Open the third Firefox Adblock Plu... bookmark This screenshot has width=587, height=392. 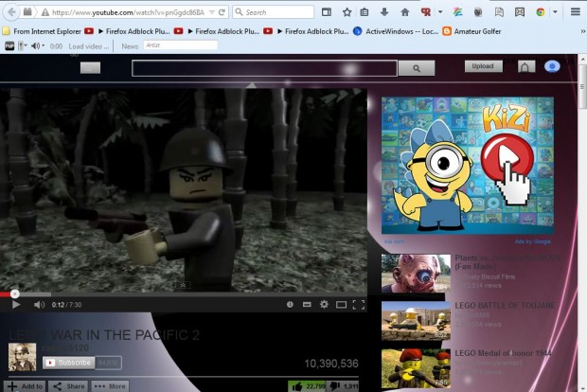(x=306, y=31)
